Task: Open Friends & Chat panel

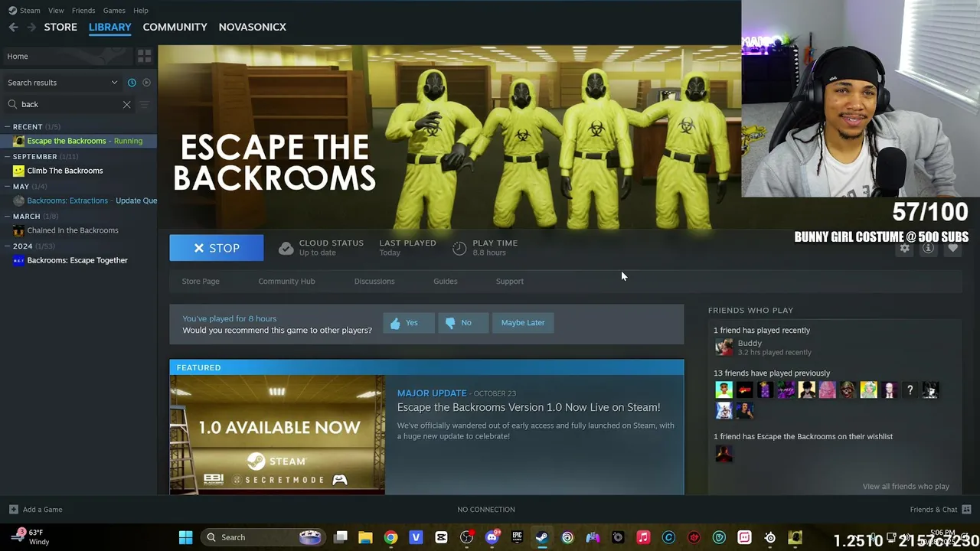Action: pyautogui.click(x=940, y=510)
